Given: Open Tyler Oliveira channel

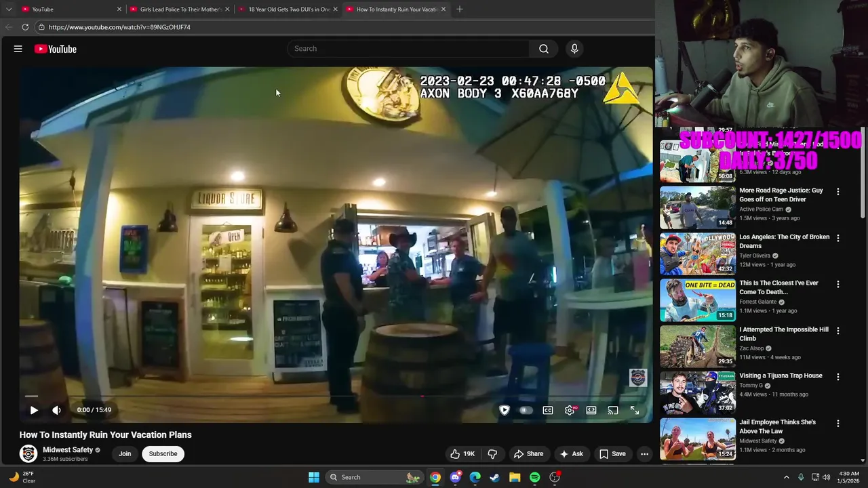Looking at the screenshot, I should (x=757, y=256).
